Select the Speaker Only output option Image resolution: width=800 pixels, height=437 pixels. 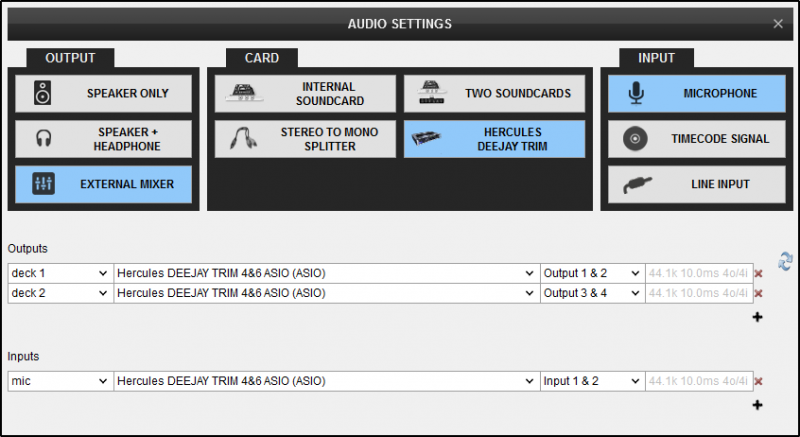pyautogui.click(x=104, y=93)
